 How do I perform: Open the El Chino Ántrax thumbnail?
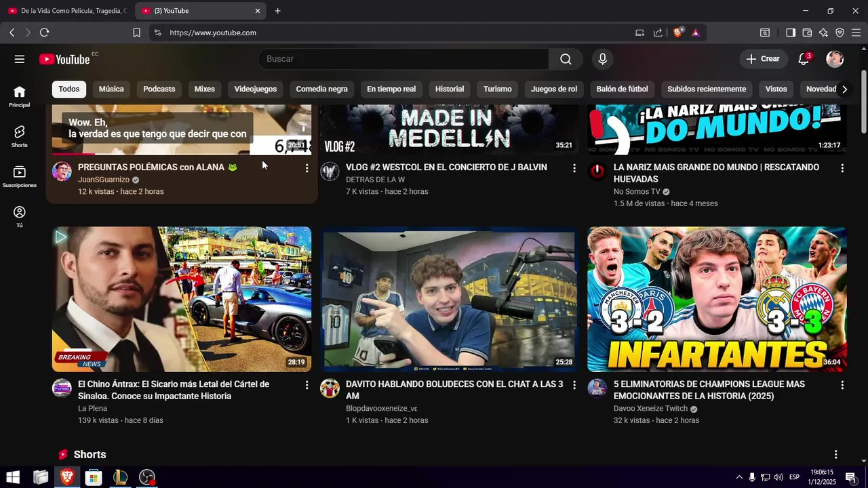(182, 299)
